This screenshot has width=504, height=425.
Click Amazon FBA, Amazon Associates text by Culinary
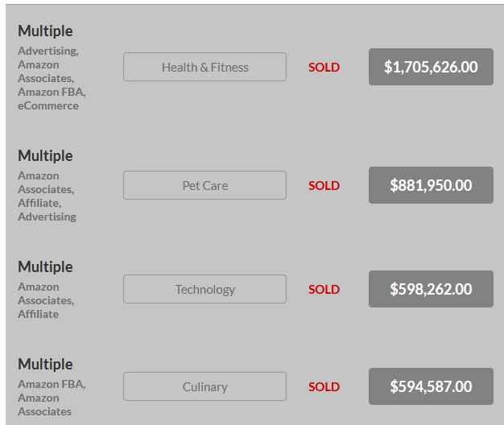pos(52,398)
